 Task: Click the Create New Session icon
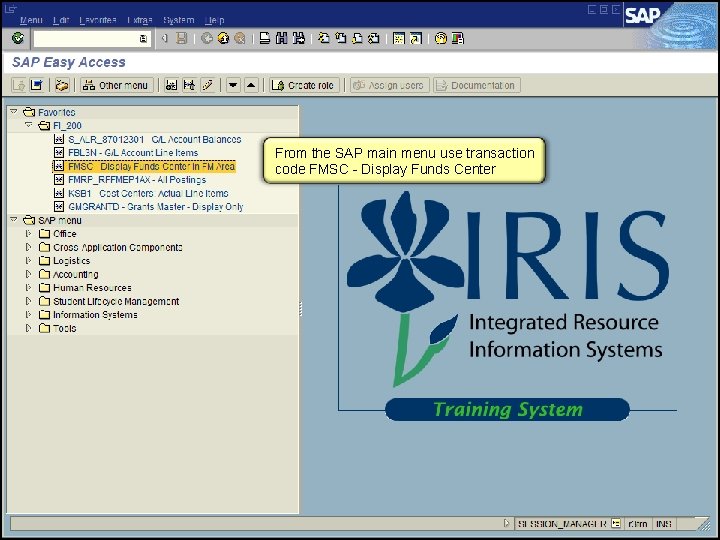pos(399,39)
